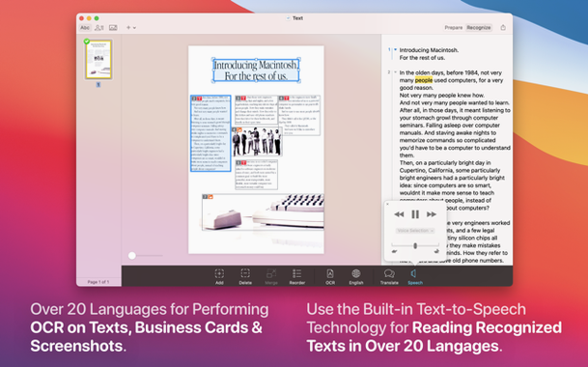This screenshot has width=588, height=367.
Task: Click line "Not very many people knew how."
Action: click(x=442, y=96)
